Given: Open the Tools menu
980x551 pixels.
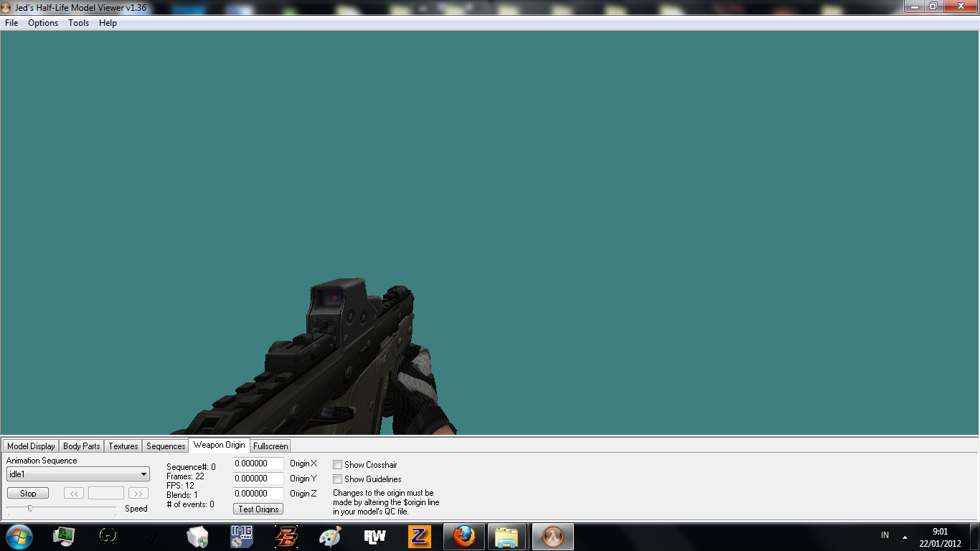Looking at the screenshot, I should coord(79,23).
